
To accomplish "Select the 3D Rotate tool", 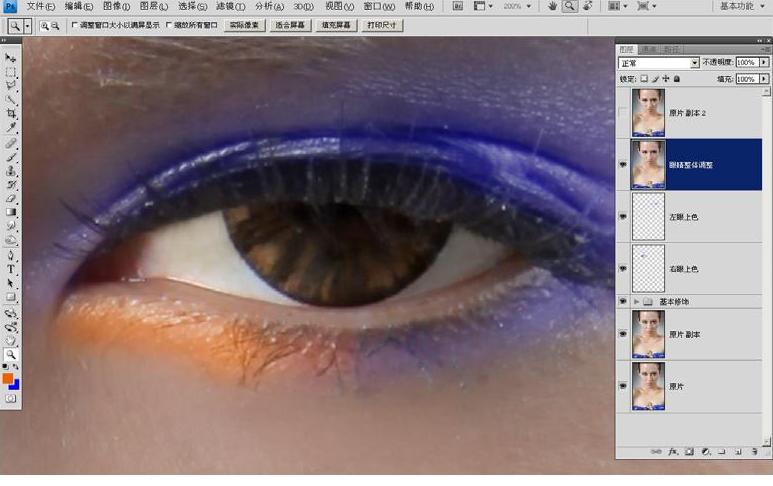I will click(x=10, y=313).
